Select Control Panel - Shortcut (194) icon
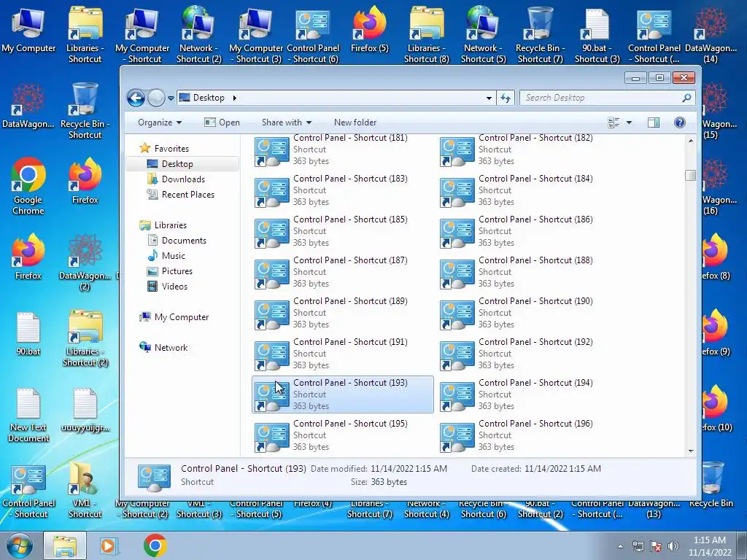Viewport: 747px width, 560px height. tap(457, 397)
